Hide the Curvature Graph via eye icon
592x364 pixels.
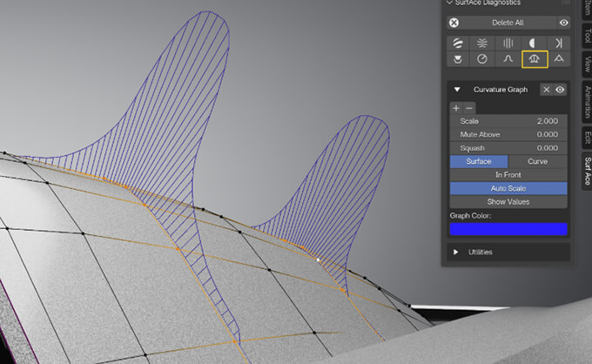click(x=560, y=90)
